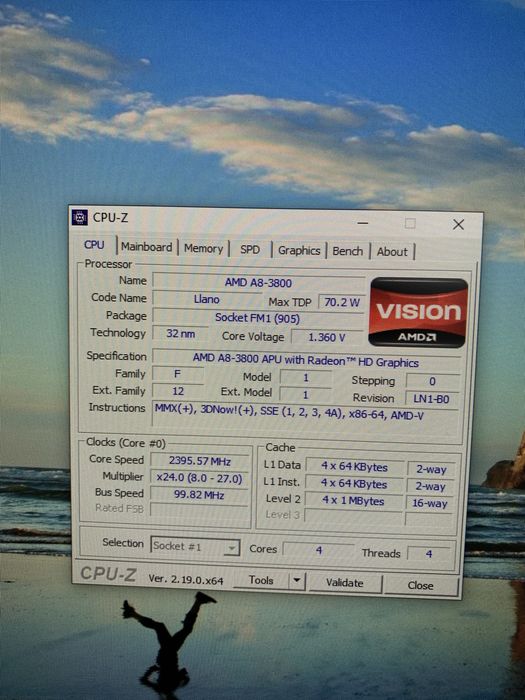The width and height of the screenshot is (525, 700).
Task: Show the About tab
Action: (x=392, y=252)
